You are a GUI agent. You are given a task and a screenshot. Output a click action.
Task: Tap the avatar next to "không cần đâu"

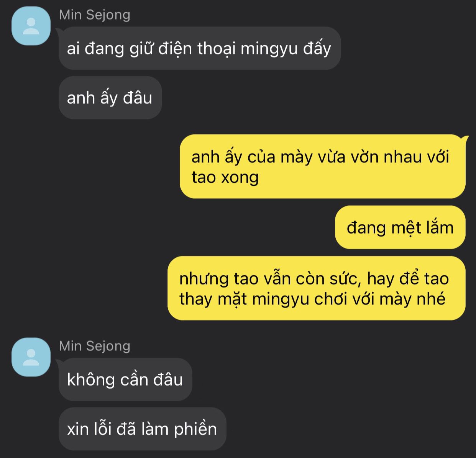pyautogui.click(x=31, y=357)
